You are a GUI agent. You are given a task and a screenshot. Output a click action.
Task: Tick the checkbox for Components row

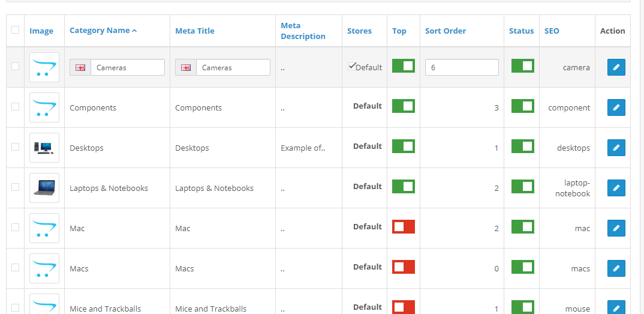pos(15,107)
